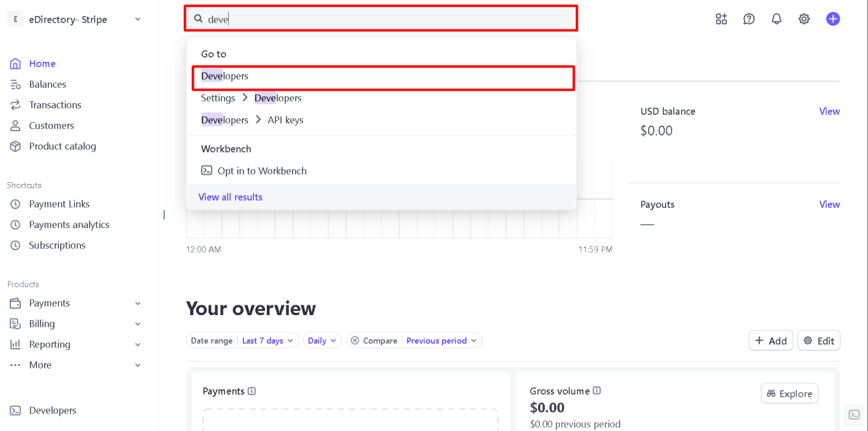This screenshot has height=431, width=868.
Task: Click the Subscriptions clock icon
Action: tap(15, 245)
